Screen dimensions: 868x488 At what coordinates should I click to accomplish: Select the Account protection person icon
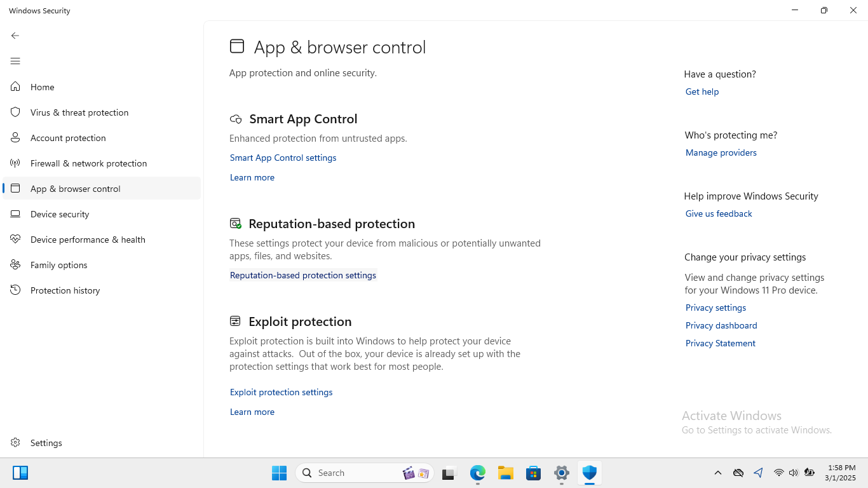pyautogui.click(x=15, y=138)
